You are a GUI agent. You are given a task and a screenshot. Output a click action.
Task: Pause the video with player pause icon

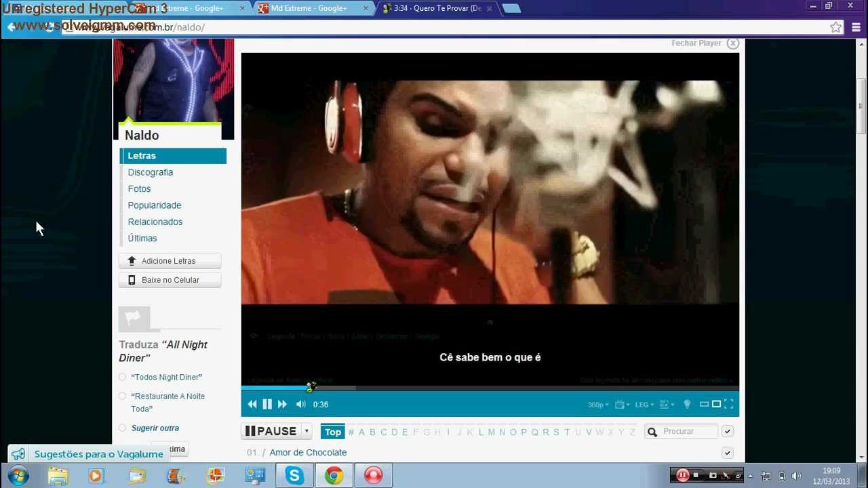click(267, 405)
